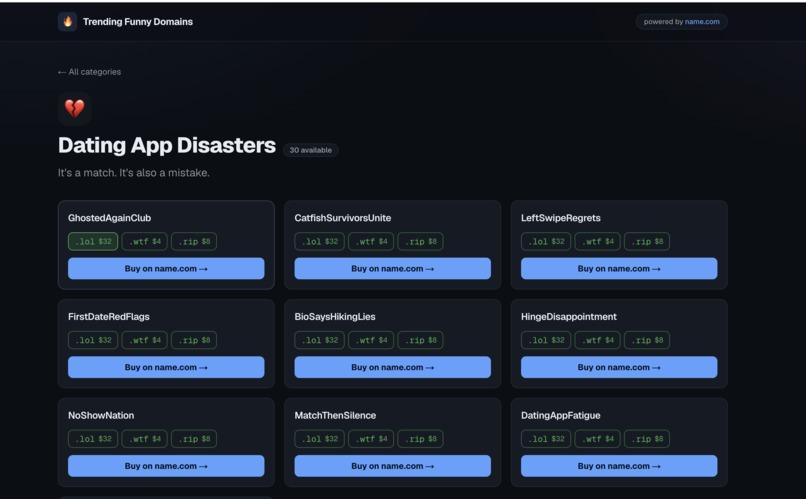The width and height of the screenshot is (806, 499).
Task: Select .wtf $4 for HingeDisappointment
Action: click(597, 340)
